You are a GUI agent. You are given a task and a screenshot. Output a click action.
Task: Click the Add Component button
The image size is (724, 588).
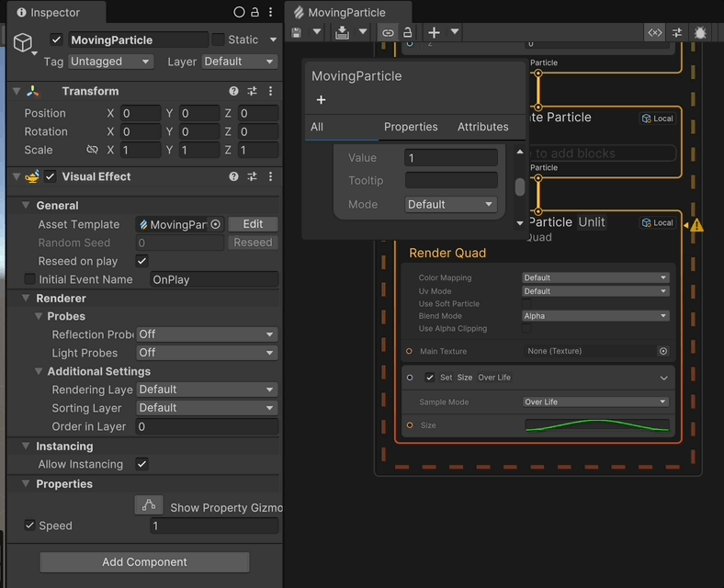[x=144, y=561]
